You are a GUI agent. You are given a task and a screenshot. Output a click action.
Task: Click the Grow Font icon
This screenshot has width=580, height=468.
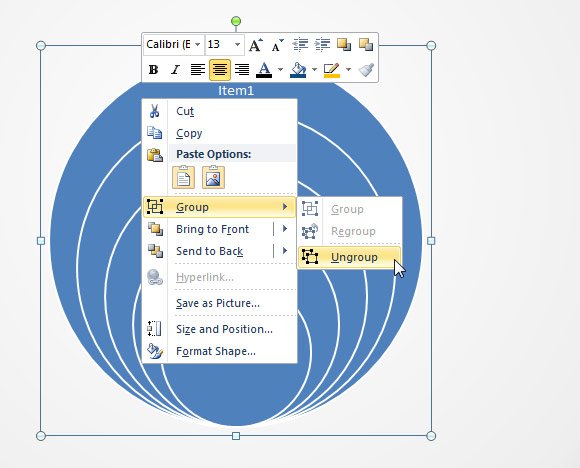[x=256, y=45]
